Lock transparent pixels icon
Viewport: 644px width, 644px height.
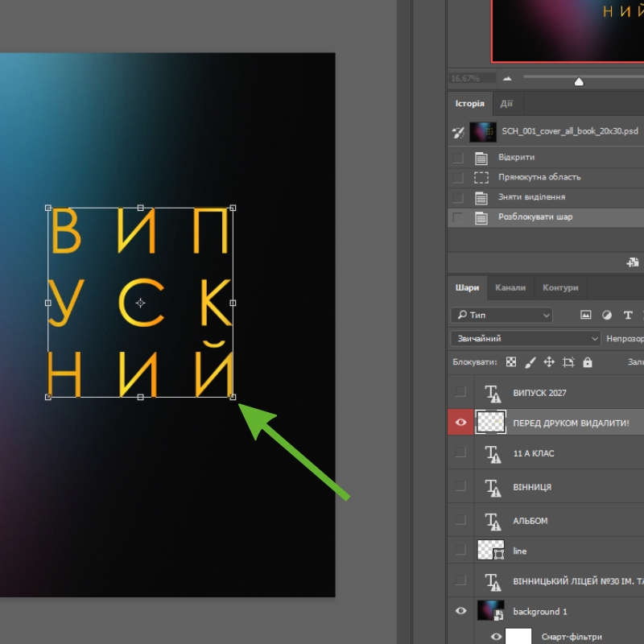(x=511, y=361)
